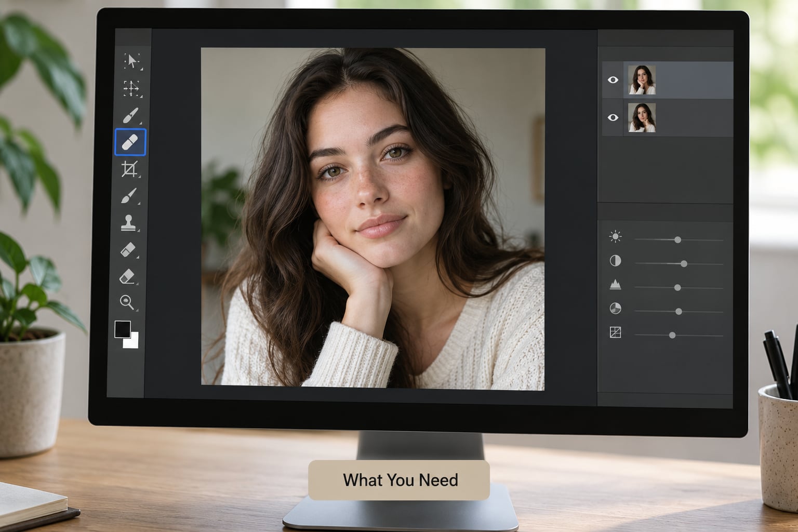Viewport: 798px width, 532px height.
Task: Click the Curves grid icon
Action: tap(615, 332)
